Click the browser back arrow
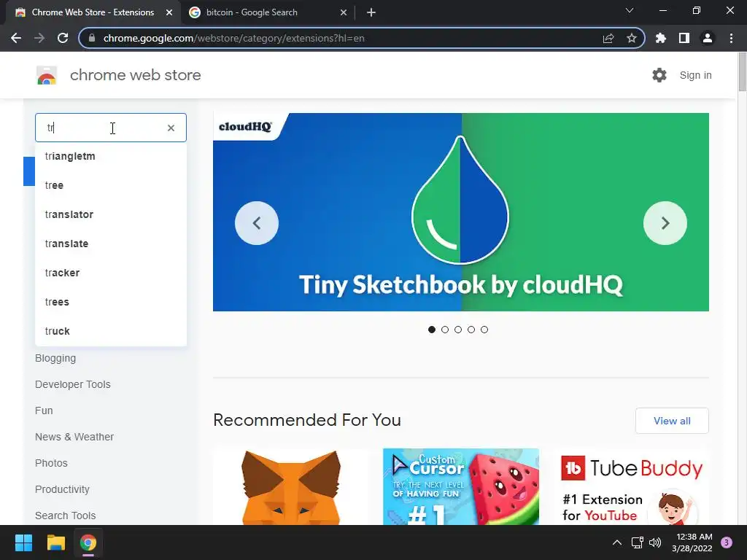 pos(16,38)
